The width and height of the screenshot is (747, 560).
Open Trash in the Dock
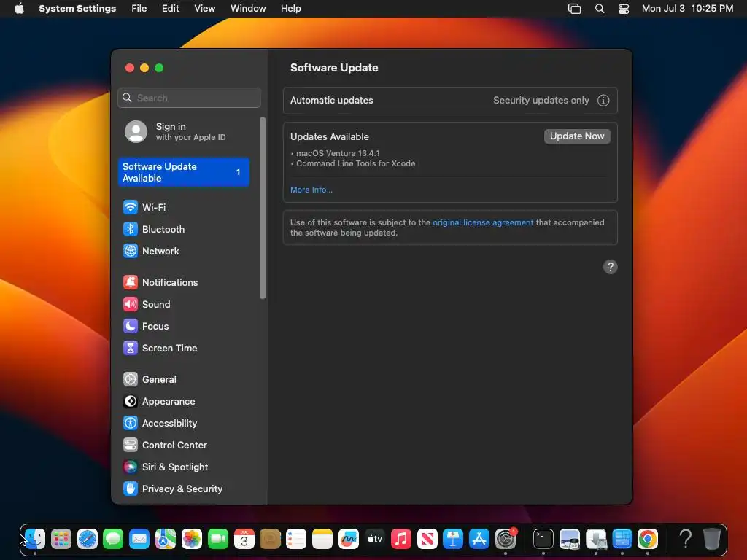click(x=712, y=539)
